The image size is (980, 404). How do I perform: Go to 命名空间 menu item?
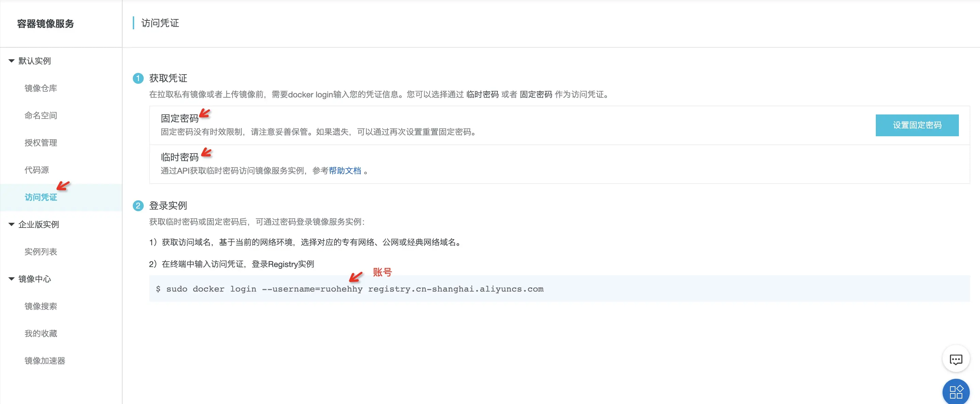[x=41, y=115]
